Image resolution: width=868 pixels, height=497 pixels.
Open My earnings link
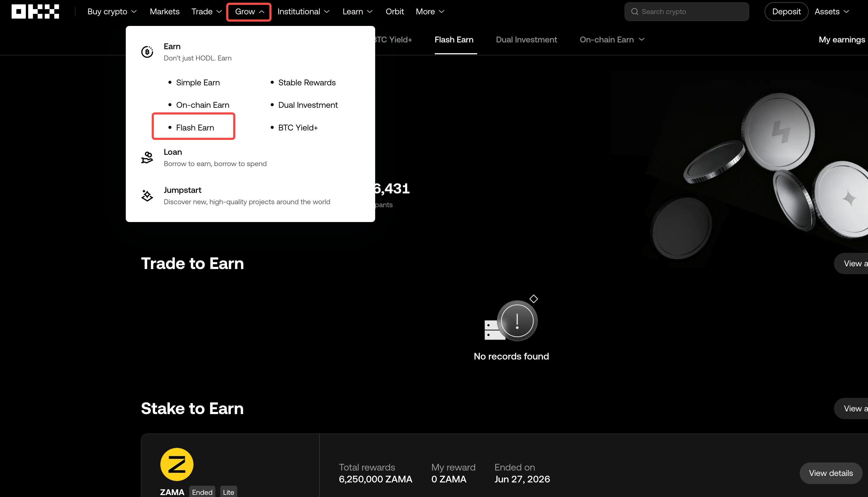pyautogui.click(x=842, y=40)
